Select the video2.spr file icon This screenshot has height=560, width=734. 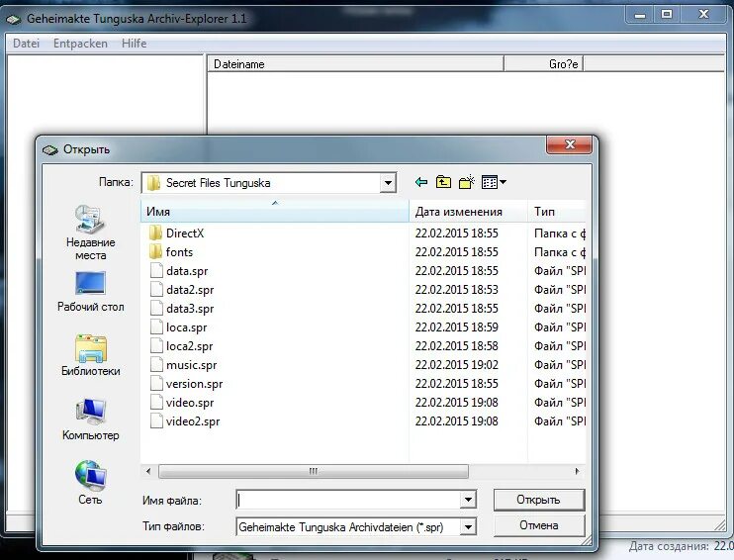pyautogui.click(x=156, y=420)
